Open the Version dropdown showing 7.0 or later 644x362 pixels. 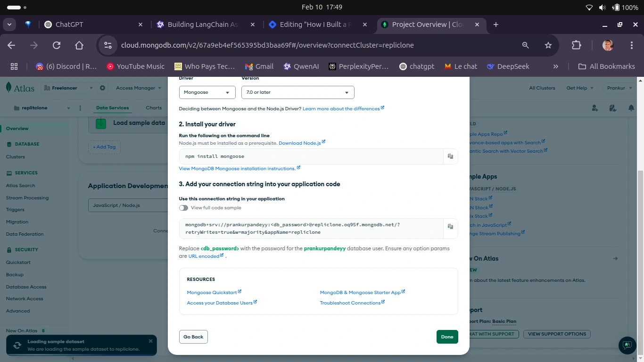point(297,92)
